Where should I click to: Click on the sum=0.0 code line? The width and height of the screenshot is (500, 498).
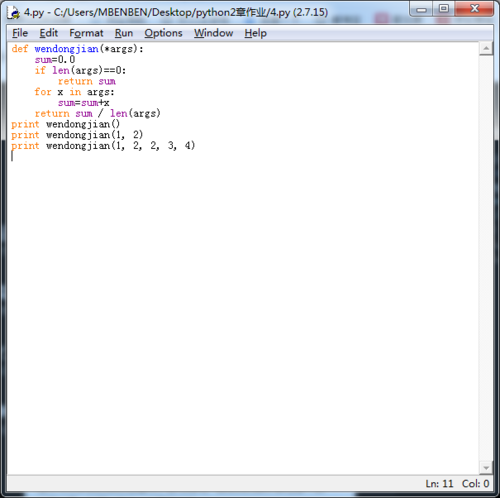(55, 60)
